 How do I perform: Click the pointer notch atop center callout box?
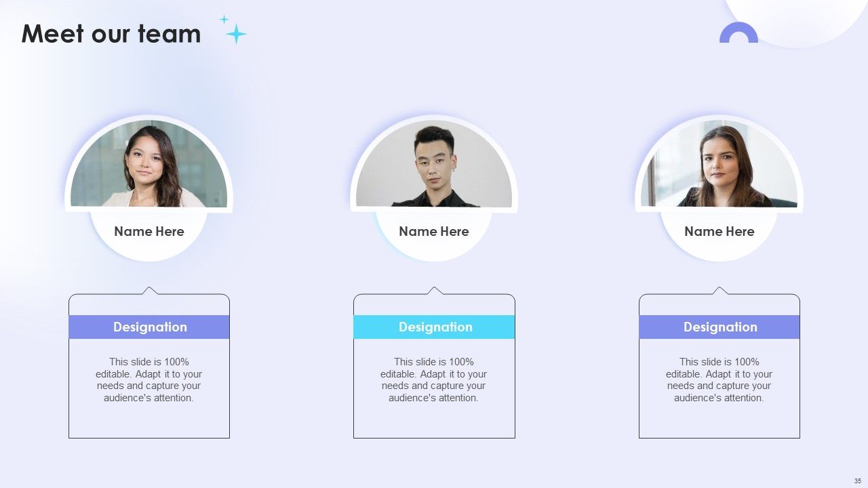pyautogui.click(x=434, y=291)
